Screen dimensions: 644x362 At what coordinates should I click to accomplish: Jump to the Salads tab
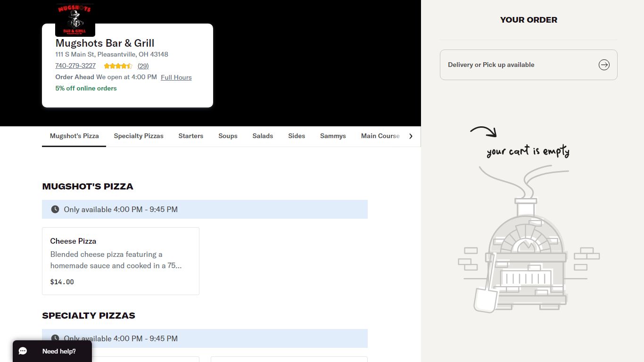pyautogui.click(x=263, y=136)
